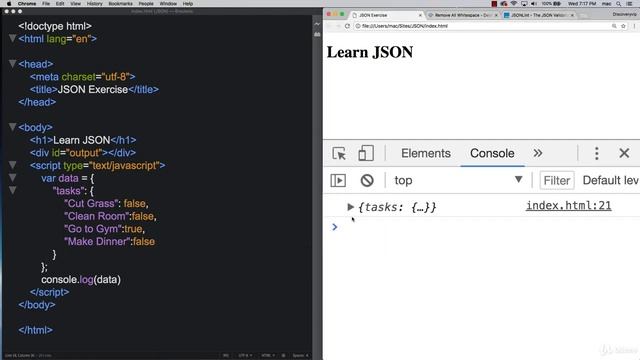
Task: Open the People menu
Action: pos(146,4)
